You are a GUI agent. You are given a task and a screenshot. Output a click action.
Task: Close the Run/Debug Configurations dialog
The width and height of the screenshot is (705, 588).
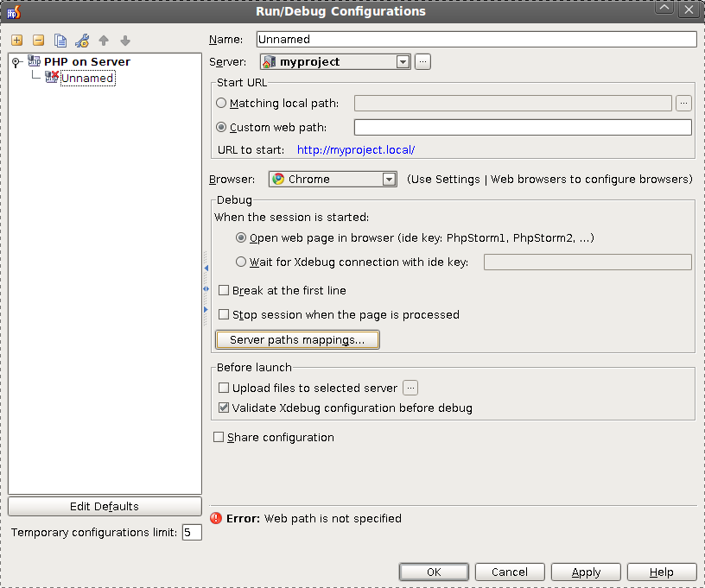click(689, 9)
